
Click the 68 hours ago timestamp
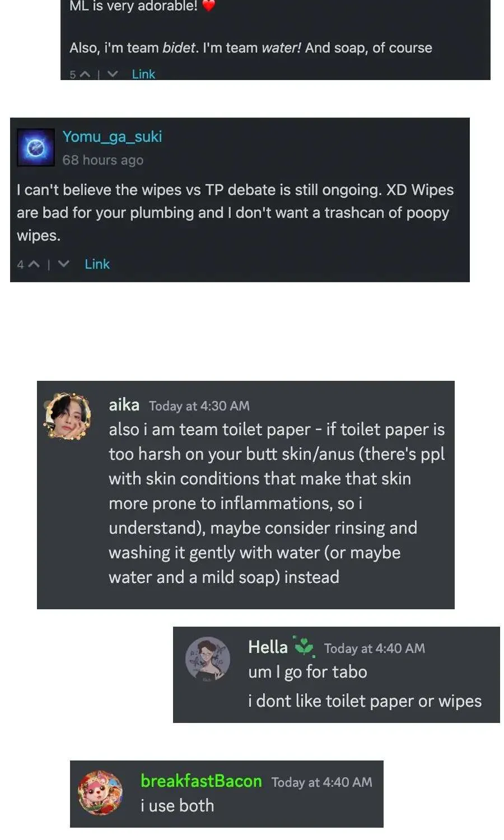103,160
